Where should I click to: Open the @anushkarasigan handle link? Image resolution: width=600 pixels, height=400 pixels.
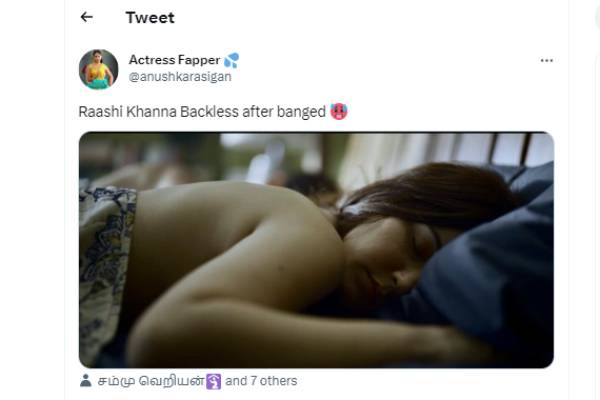pos(180,77)
